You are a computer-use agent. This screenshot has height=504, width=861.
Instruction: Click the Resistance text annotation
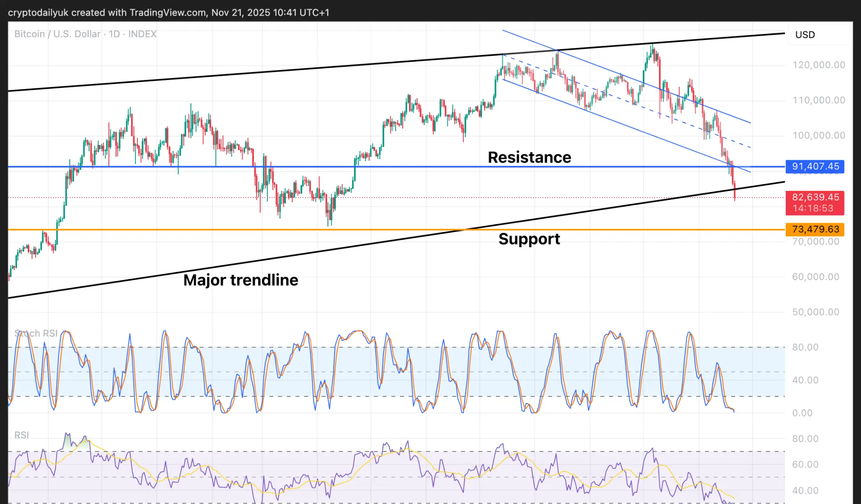pos(529,158)
